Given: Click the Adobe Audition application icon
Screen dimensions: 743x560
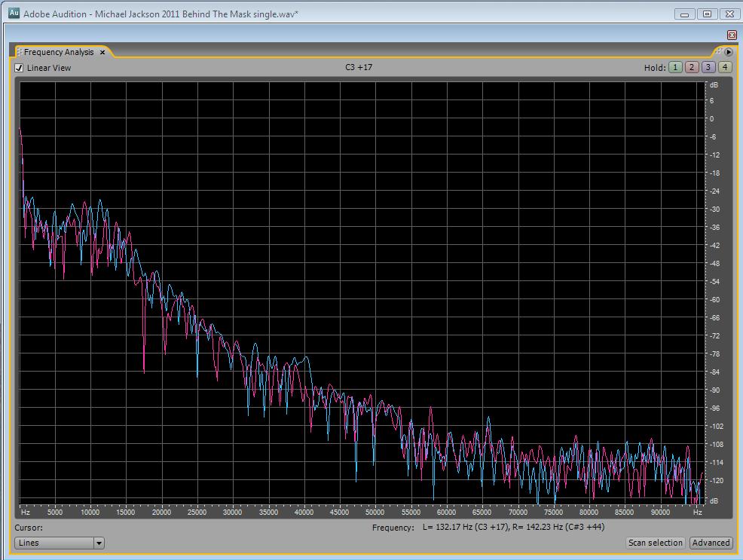Looking at the screenshot, I should point(14,14).
